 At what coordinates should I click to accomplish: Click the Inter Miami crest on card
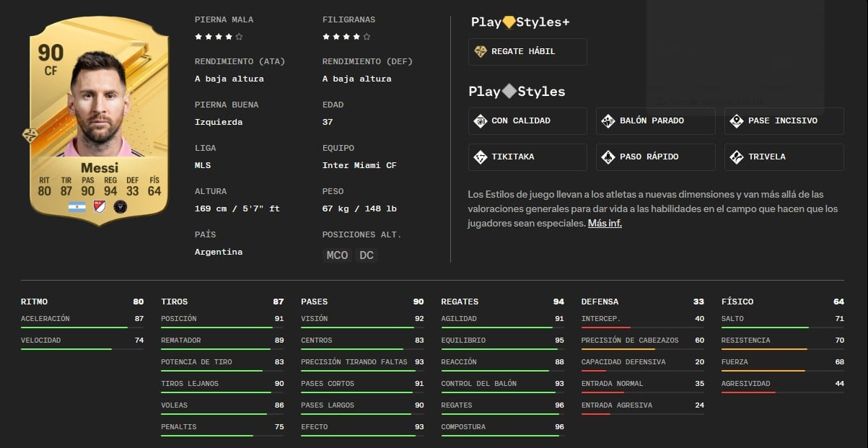pos(121,207)
